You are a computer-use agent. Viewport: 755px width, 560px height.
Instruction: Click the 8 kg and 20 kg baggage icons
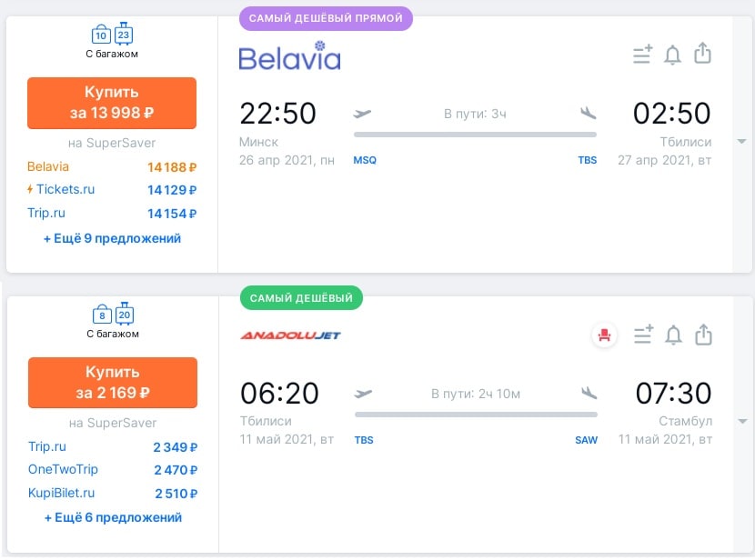coord(113,315)
